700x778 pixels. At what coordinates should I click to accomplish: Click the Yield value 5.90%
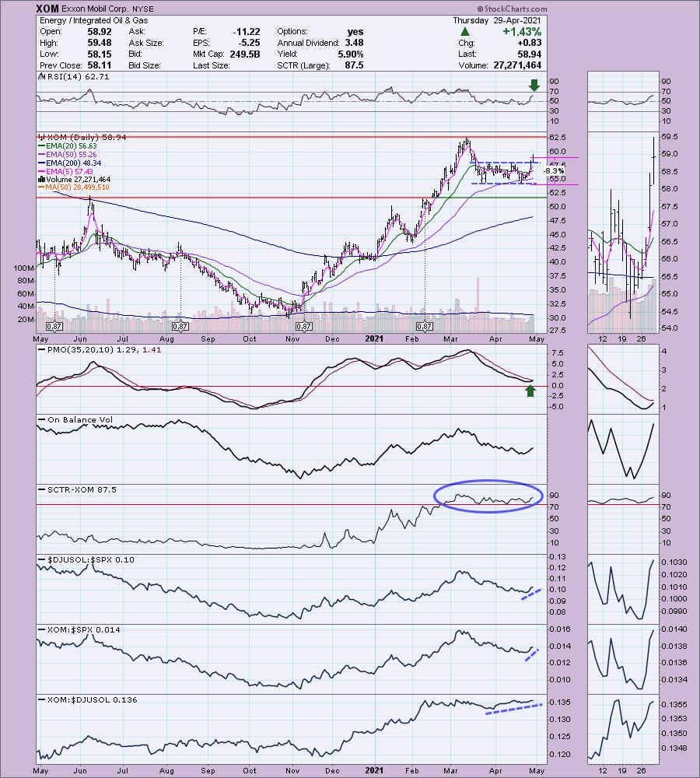tap(350, 54)
